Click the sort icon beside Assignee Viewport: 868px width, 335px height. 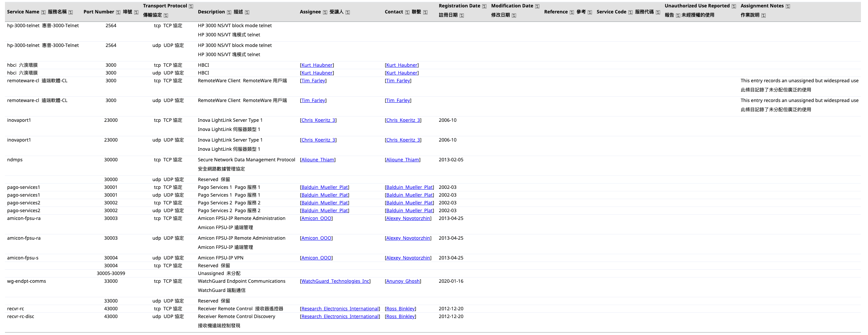pyautogui.click(x=325, y=12)
